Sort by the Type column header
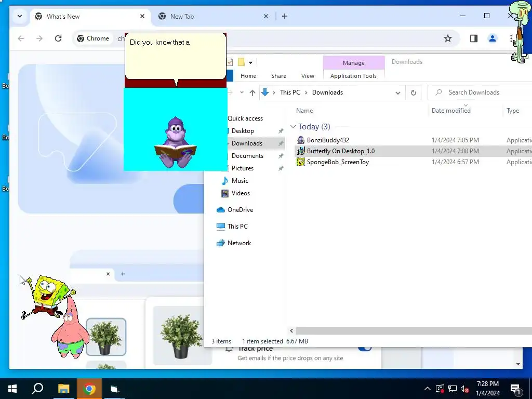Viewport: 532px width, 399px height. click(x=513, y=111)
